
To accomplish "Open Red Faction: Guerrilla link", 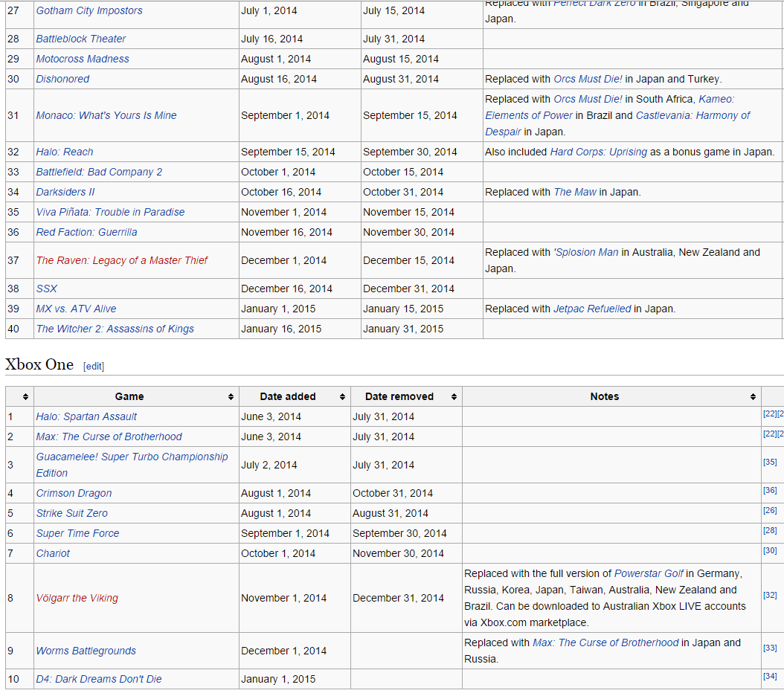I will (86, 232).
